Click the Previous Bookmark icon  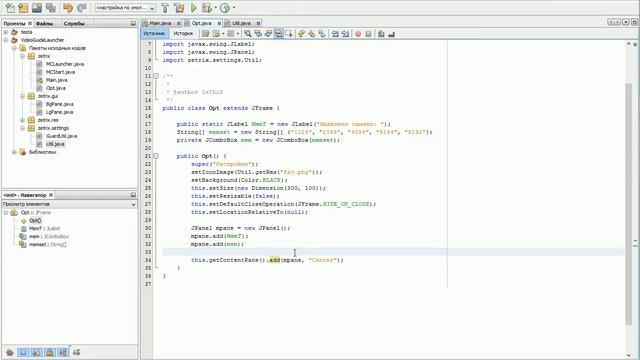(301, 34)
